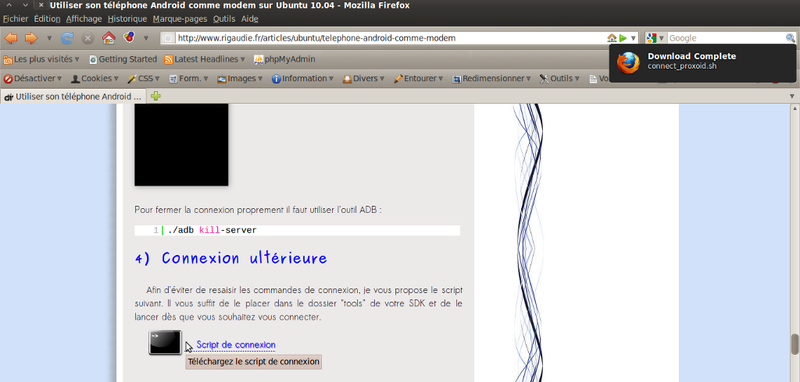Screen dimensions: 800x382
Task: Open the Information web developer menu
Action: (303, 79)
